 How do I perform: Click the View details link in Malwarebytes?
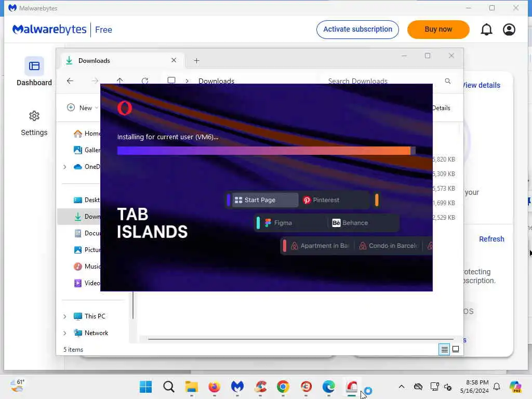482,85
